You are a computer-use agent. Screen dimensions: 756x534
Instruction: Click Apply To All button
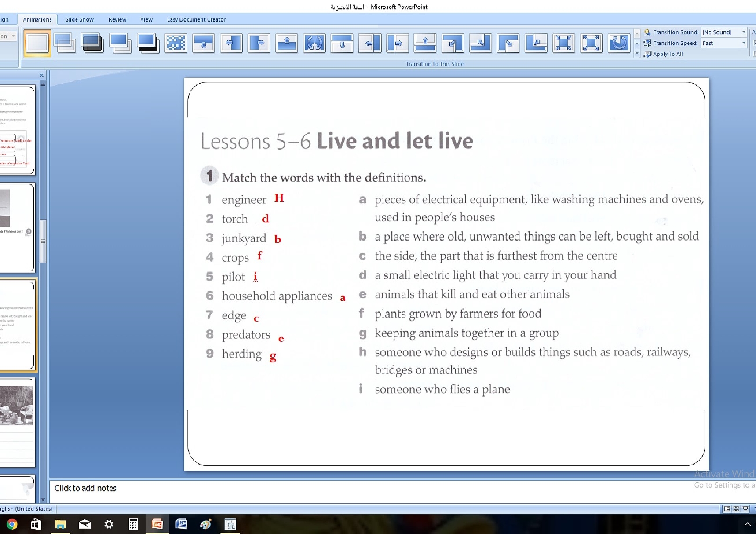pyautogui.click(x=664, y=54)
